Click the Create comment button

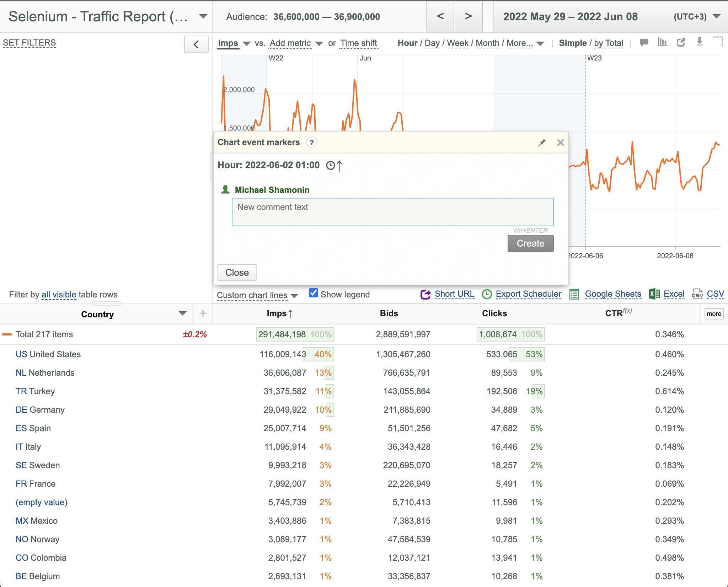tap(530, 243)
